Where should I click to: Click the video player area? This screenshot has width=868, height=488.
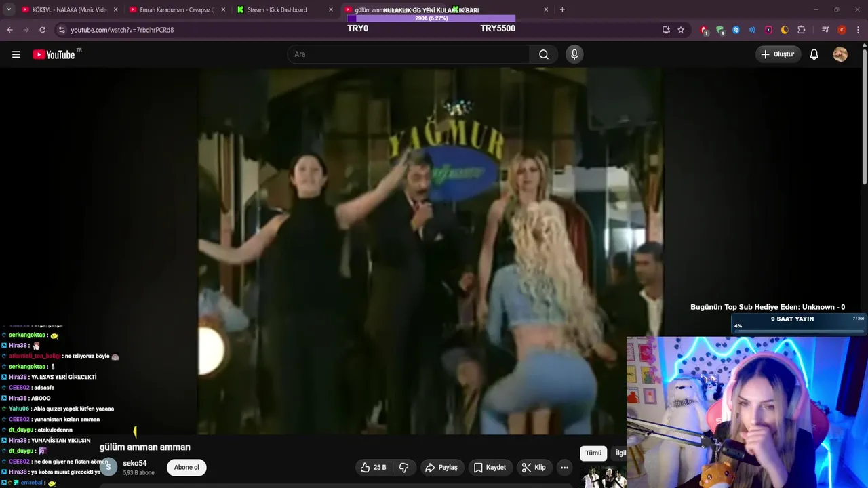pos(431,251)
